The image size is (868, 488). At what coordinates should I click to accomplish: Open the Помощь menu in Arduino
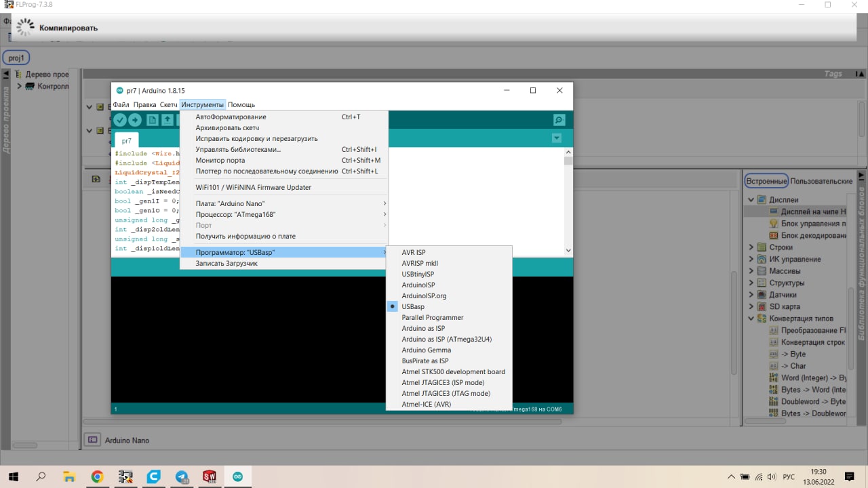[241, 105]
